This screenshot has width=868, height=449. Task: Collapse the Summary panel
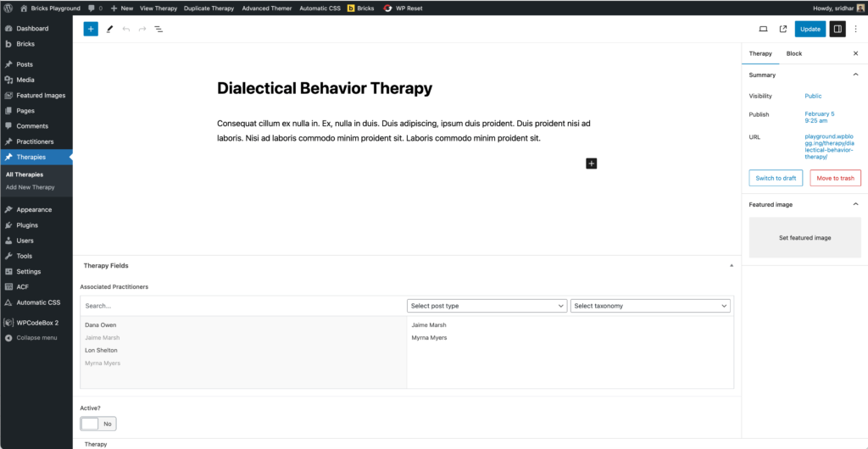pos(856,75)
